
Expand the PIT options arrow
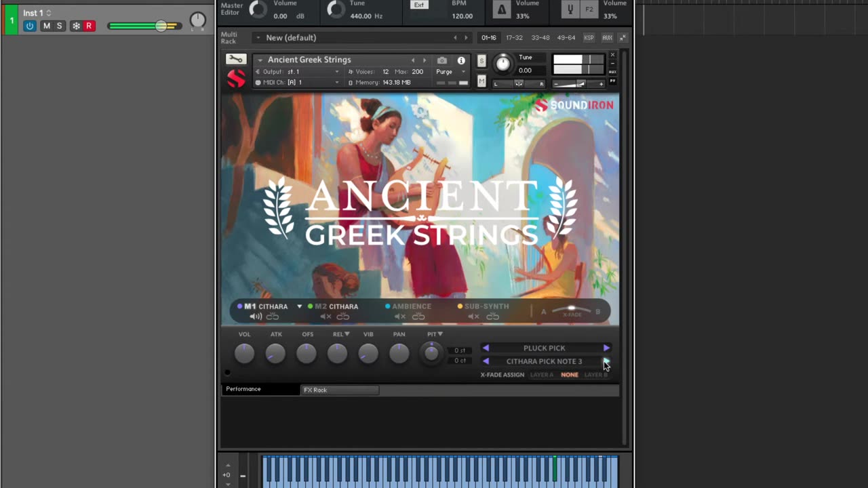(x=440, y=334)
